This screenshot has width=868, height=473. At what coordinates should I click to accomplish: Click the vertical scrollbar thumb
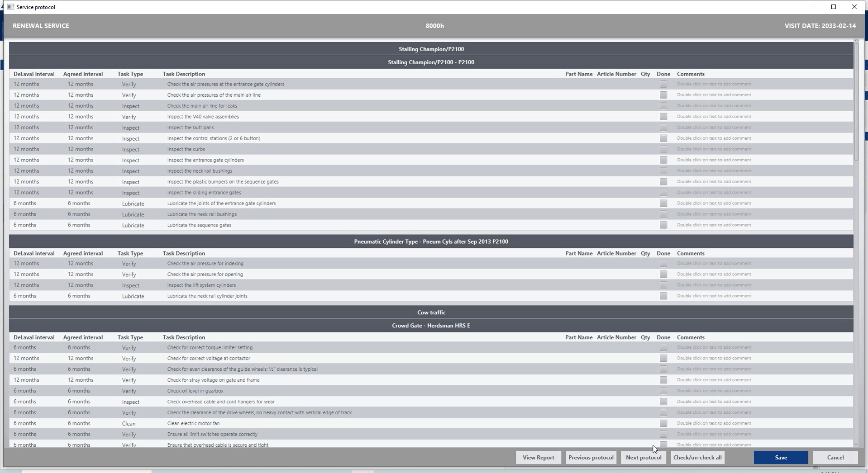pos(856,103)
